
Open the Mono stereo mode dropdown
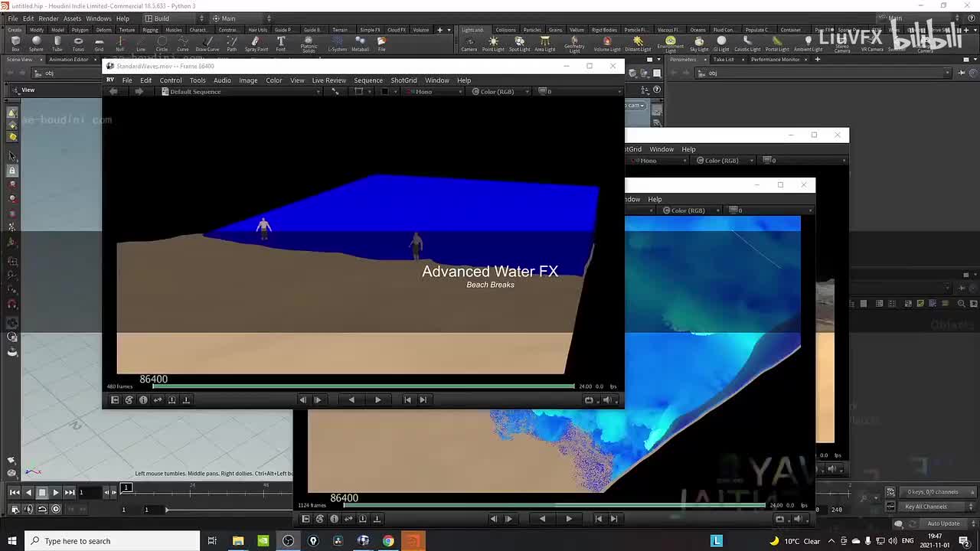pos(434,92)
